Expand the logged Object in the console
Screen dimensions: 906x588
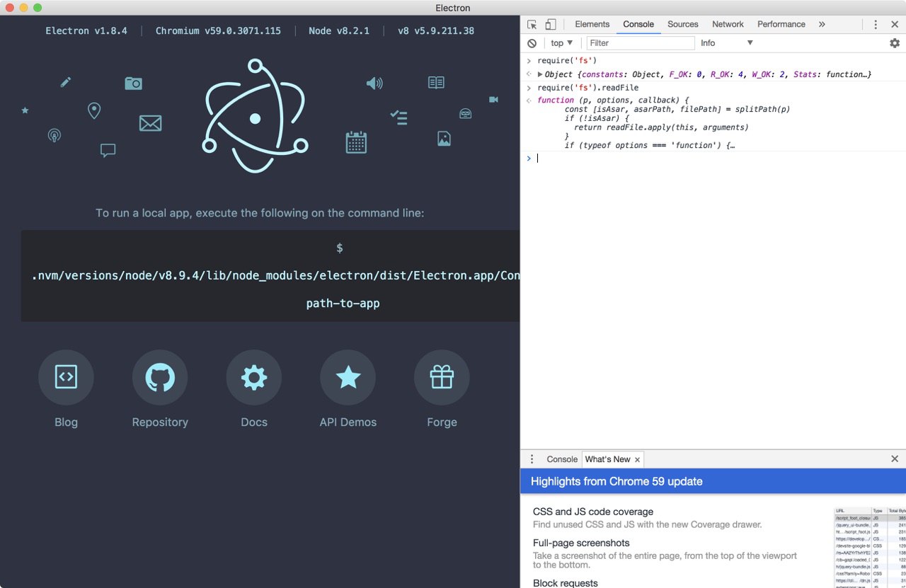pos(540,74)
